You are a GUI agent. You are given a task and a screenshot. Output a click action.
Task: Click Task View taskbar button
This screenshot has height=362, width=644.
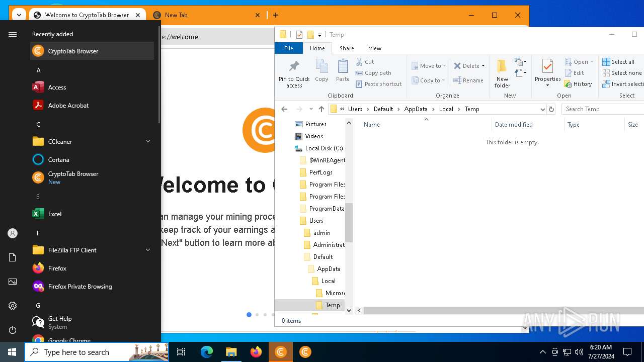point(181,352)
